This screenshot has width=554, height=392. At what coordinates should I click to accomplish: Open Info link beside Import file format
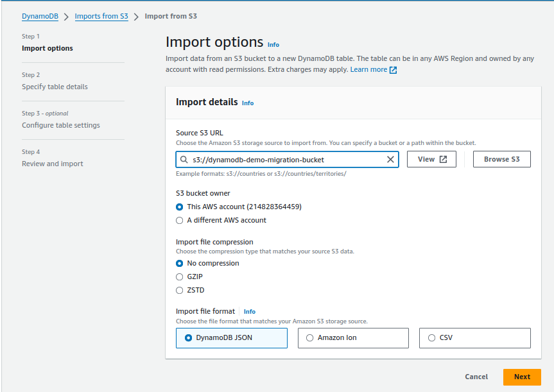tap(250, 311)
